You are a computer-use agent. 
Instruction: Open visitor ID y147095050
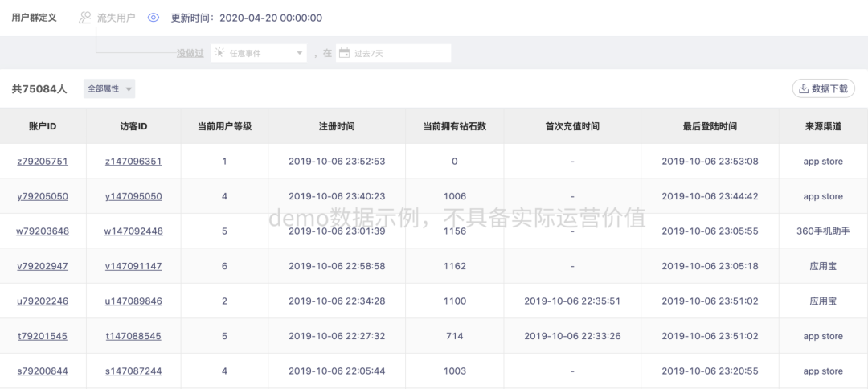pos(133,196)
